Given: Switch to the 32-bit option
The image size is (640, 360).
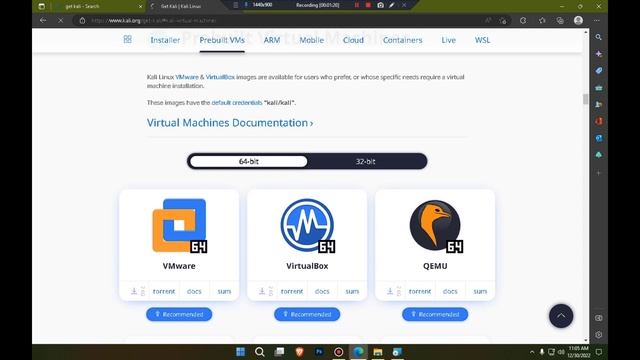Looking at the screenshot, I should pyautogui.click(x=365, y=161).
